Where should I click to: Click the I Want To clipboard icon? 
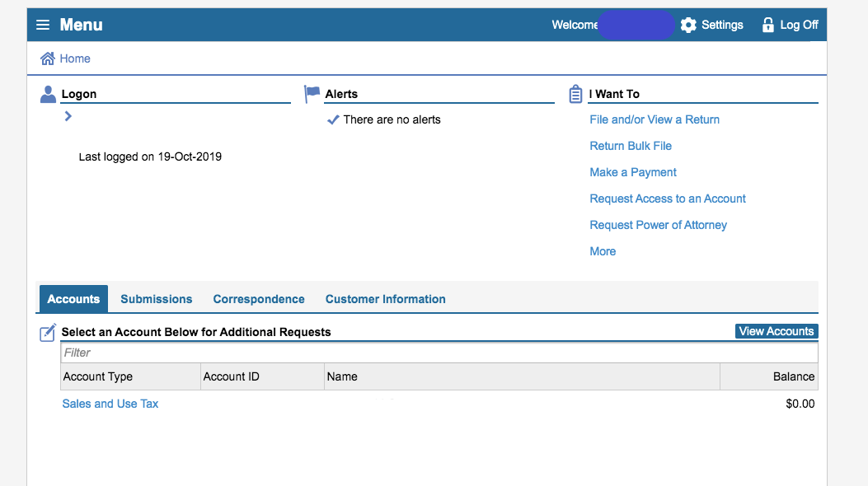coord(575,94)
